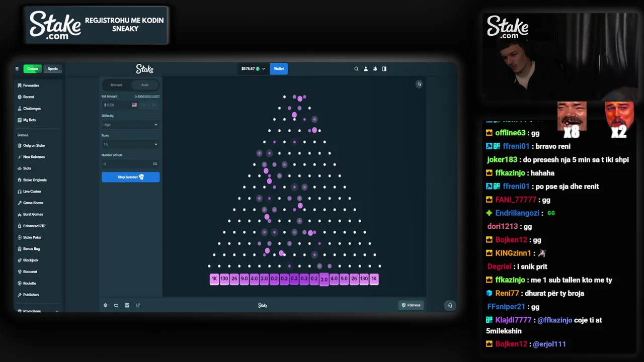644x362 pixels.
Task: Open Slots category
Action: point(27,168)
